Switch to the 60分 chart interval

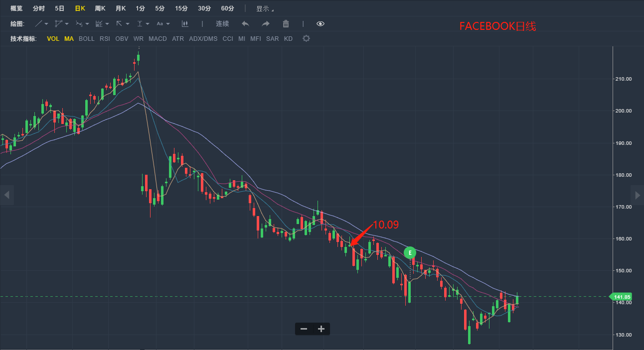point(227,8)
